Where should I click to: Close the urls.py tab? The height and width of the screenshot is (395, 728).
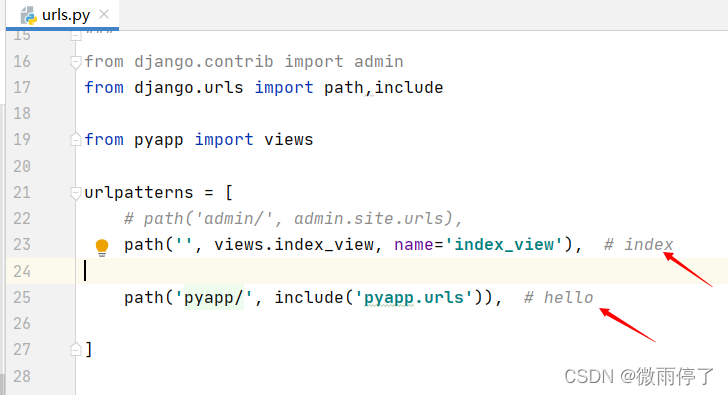104,14
